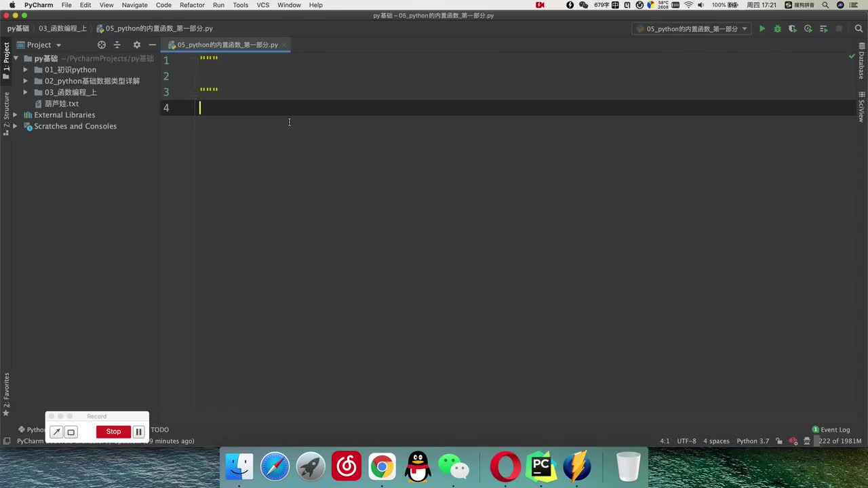868x488 pixels.
Task: Open the Code menu
Action: 163,5
